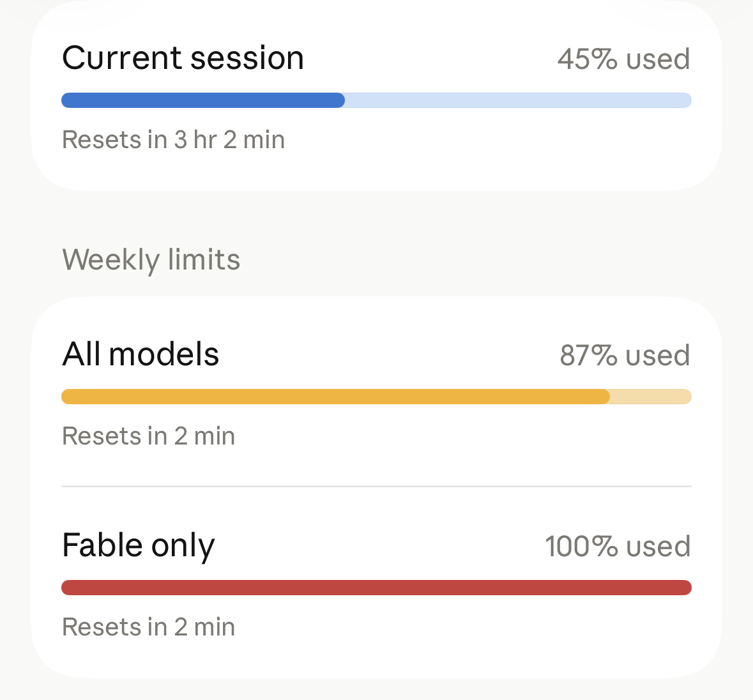Click Resets in 2 min under All models

pos(148,436)
